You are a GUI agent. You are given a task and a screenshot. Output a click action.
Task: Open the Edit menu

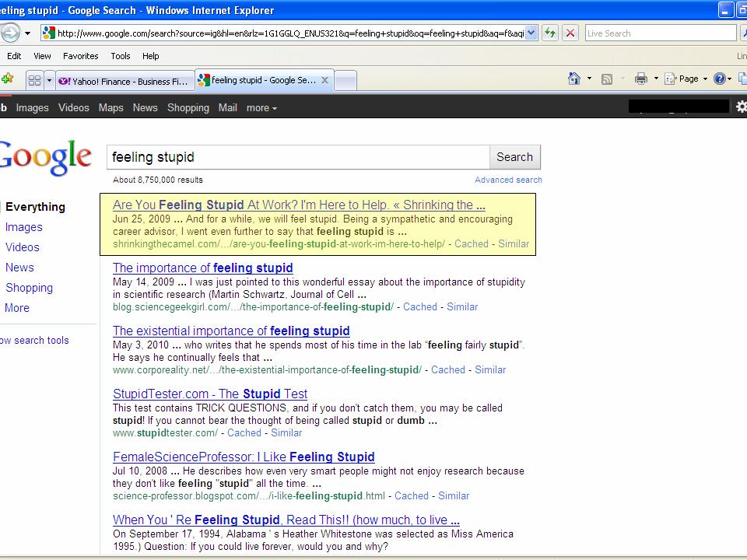(14, 56)
